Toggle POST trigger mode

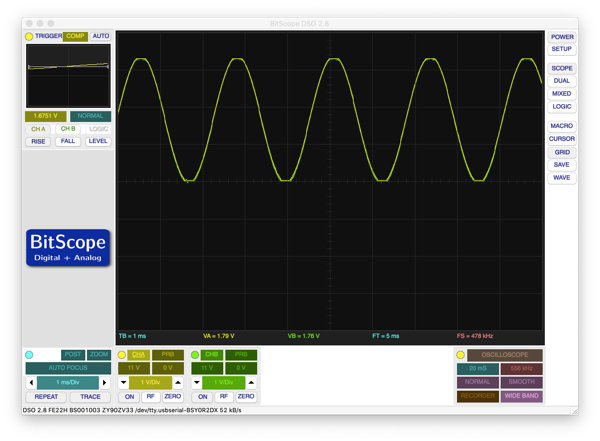[x=73, y=354]
